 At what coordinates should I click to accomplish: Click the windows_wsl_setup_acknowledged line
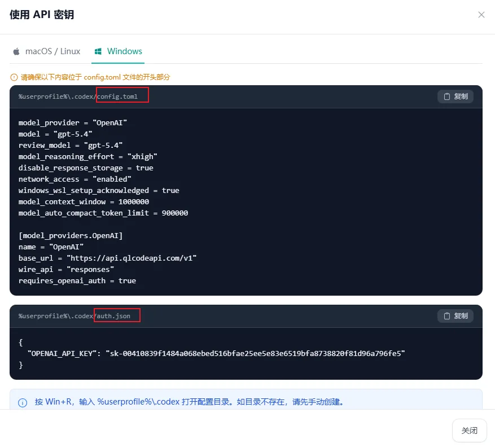(x=99, y=191)
